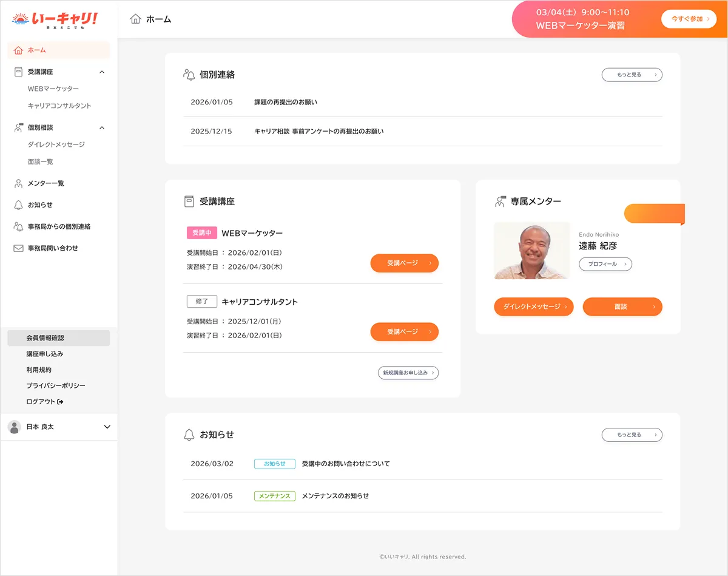Click the 面談 button under mentor
The image size is (728, 576).
click(x=622, y=307)
